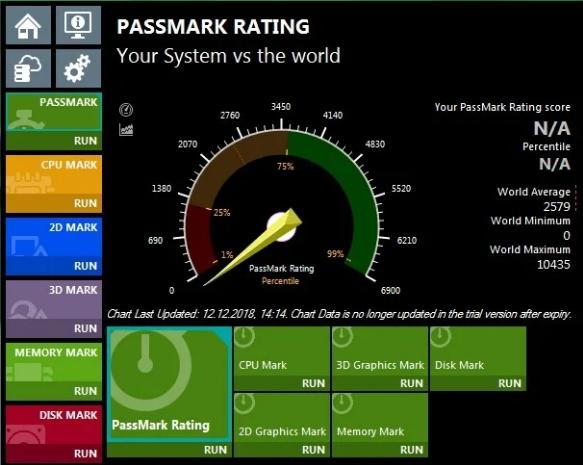Select the PASSMARK sidebar tile
The height and width of the screenshot is (465, 583).
coord(54,113)
